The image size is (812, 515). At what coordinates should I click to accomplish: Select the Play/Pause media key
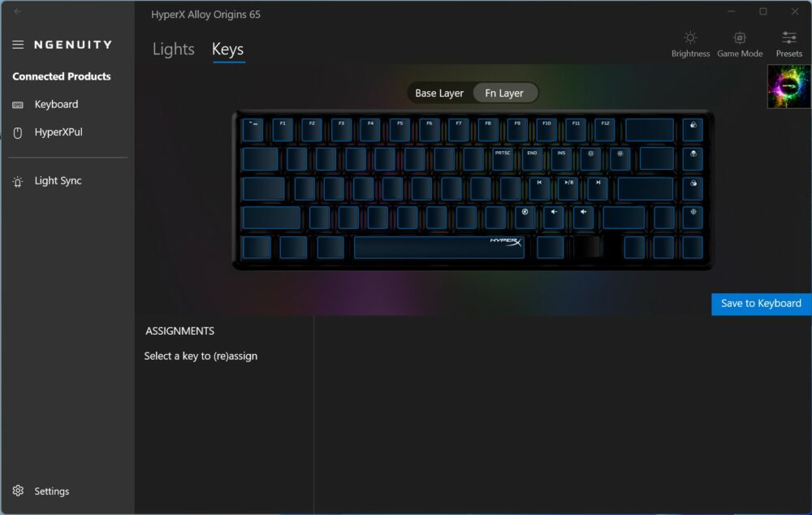point(568,188)
